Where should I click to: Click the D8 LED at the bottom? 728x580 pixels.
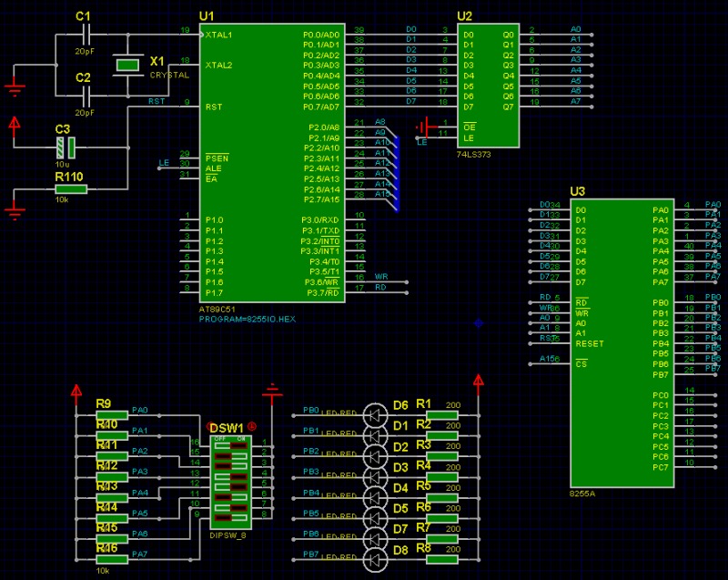point(374,560)
